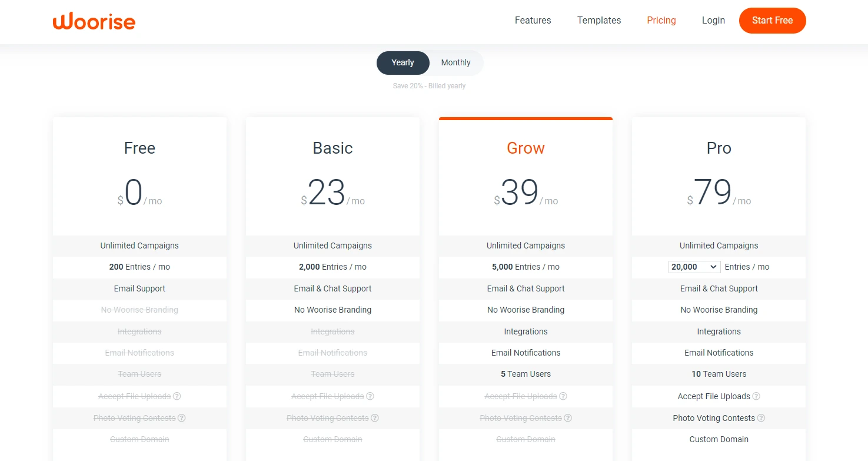The width and height of the screenshot is (868, 461).
Task: Show info icon for Free plan Photo Voting Contests
Action: click(182, 418)
